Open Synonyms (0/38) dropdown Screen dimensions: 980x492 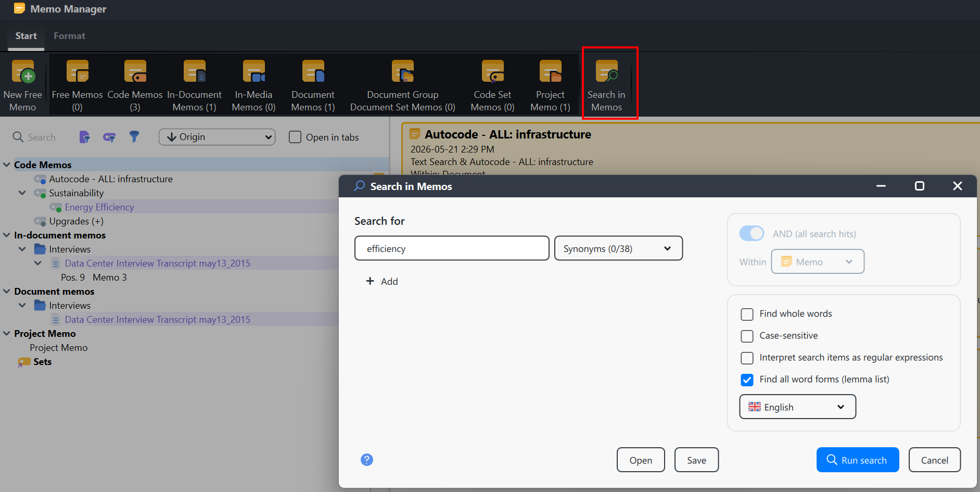pos(618,248)
